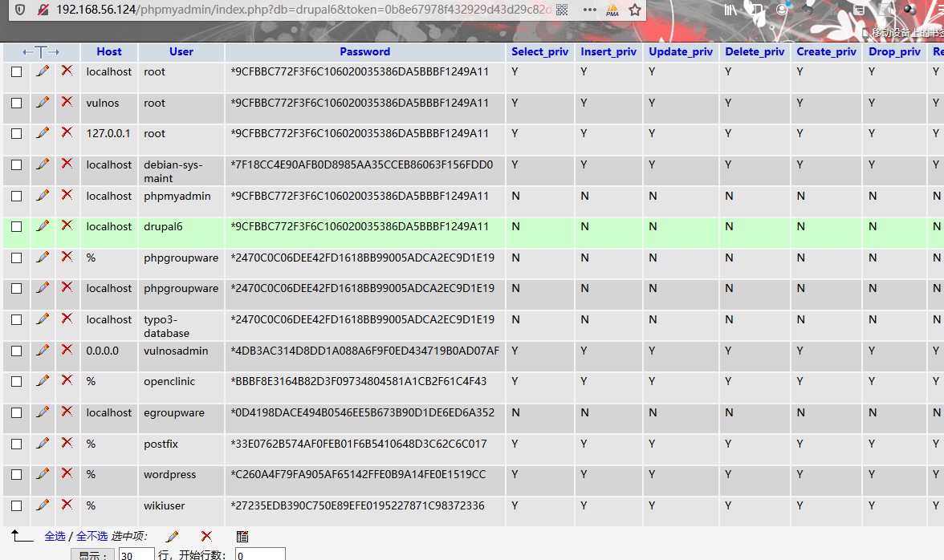The width and height of the screenshot is (944, 560).
Task: Check the vulnos root row checkbox
Action: click(16, 103)
